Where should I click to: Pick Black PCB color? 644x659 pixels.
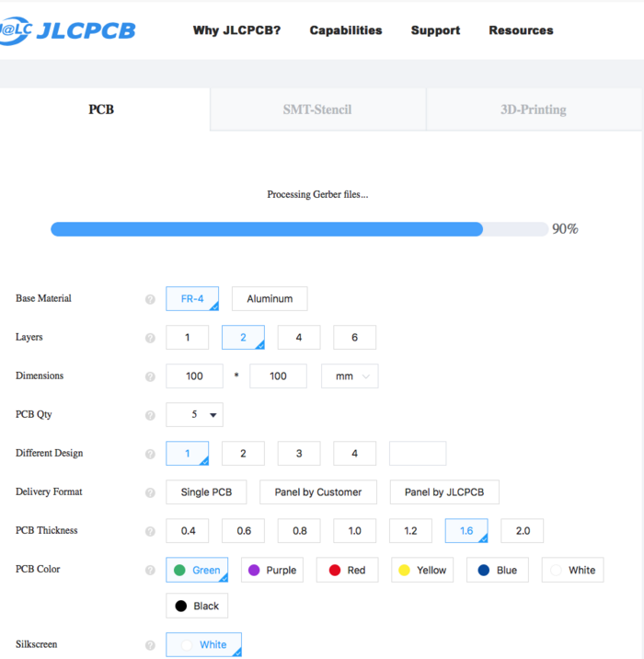pyautogui.click(x=197, y=606)
